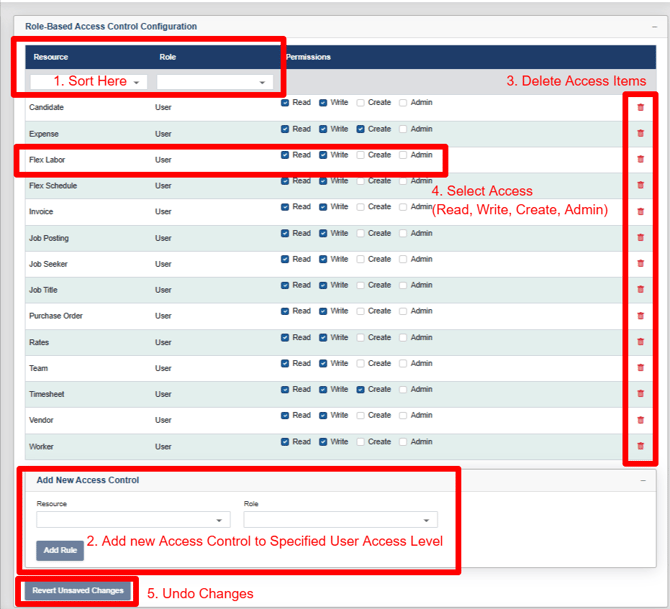
Task: Disable Write permission for Vendor
Action: pyautogui.click(x=324, y=415)
